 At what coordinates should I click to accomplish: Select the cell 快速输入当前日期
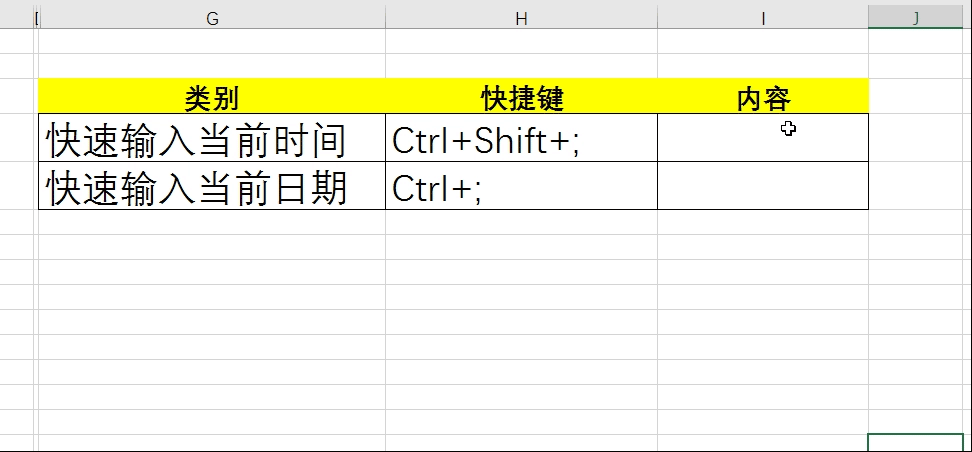point(212,185)
